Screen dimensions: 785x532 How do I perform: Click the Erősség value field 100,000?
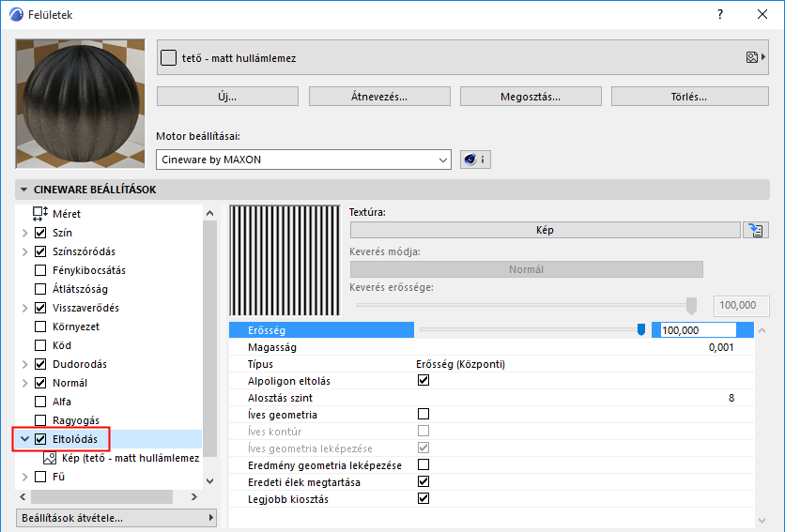pos(699,330)
